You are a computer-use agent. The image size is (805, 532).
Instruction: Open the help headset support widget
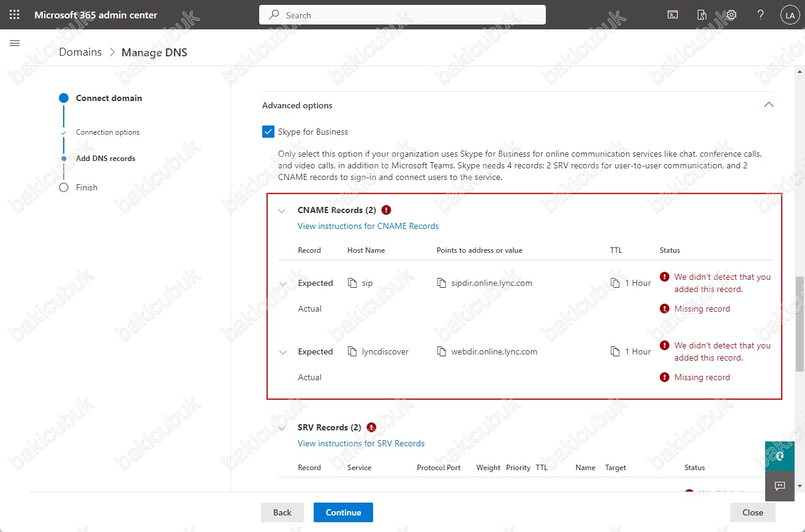[780, 456]
